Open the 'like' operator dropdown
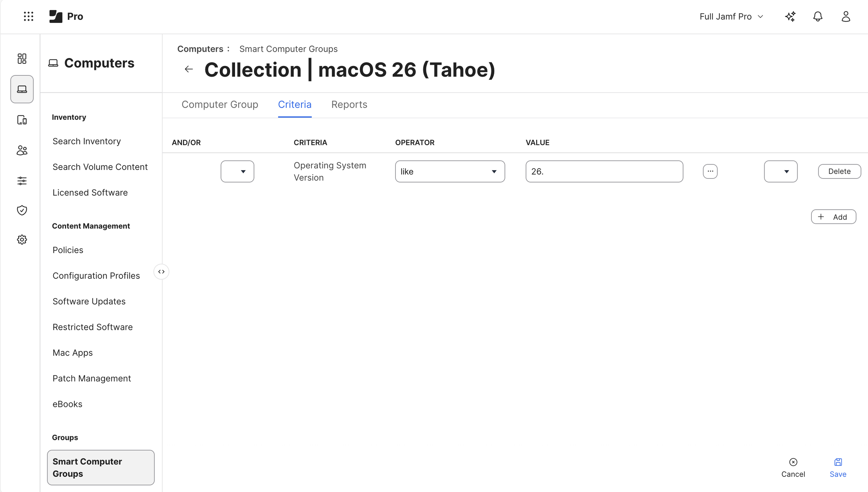The width and height of the screenshot is (868, 492). click(450, 172)
